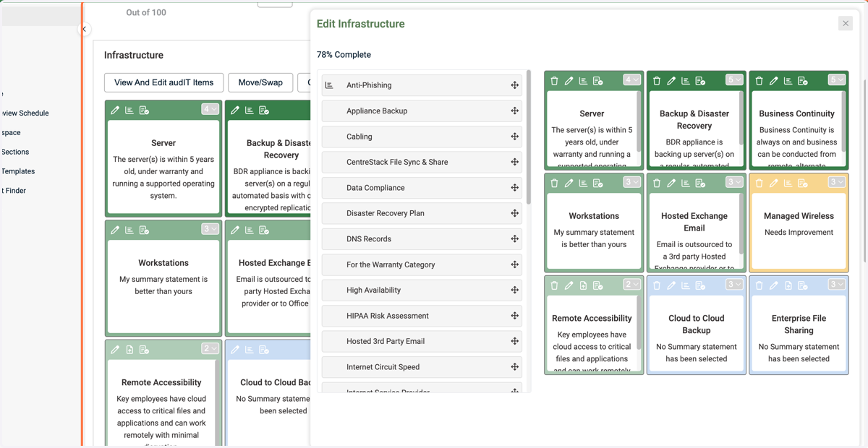Click pencil icon on background Server card

coord(115,111)
